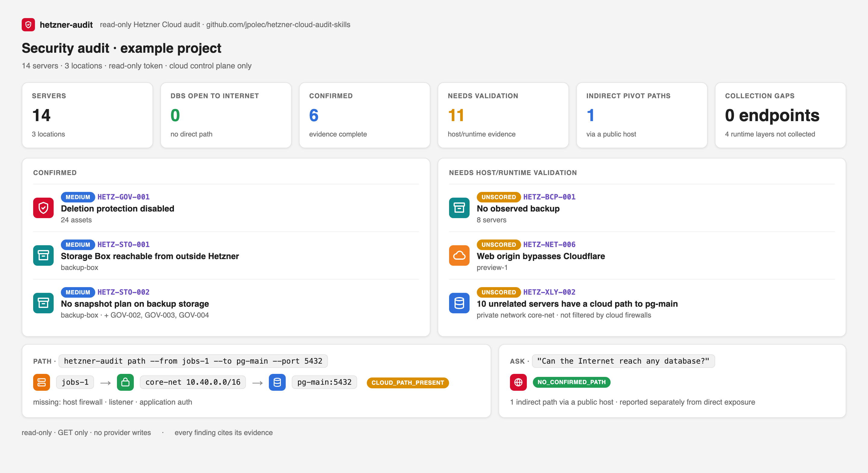Click the orange cloud icon for Web origin bypasses Cloudflare
Screen dimensions: 868x473
pos(459,255)
